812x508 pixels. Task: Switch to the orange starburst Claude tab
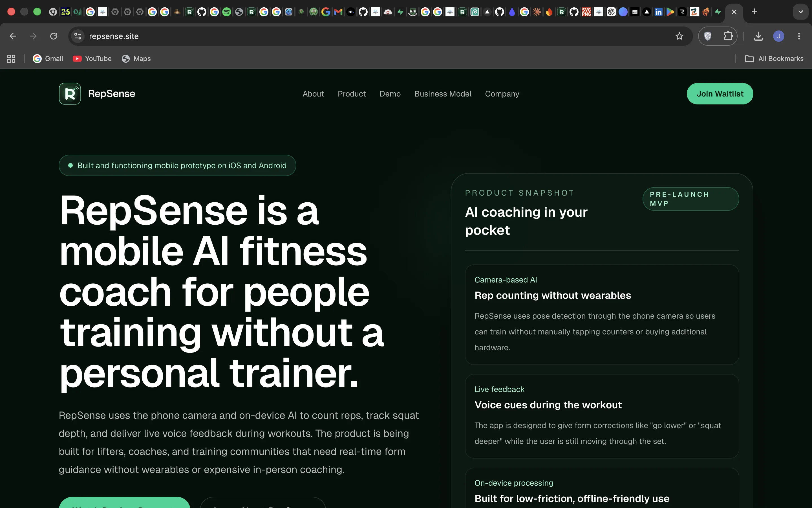537,12
